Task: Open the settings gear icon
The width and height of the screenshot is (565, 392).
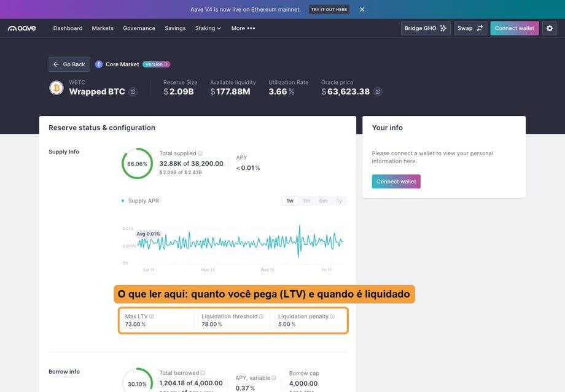Action: coord(550,28)
